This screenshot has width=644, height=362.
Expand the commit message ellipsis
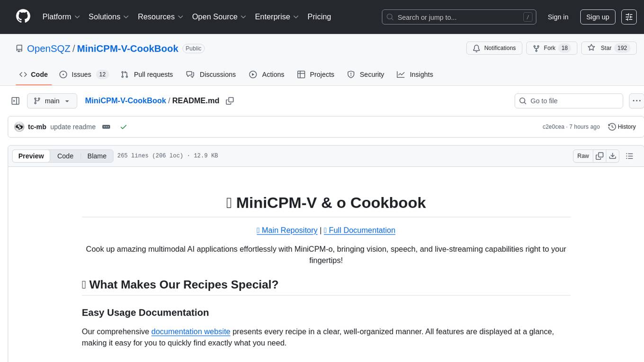point(106,127)
